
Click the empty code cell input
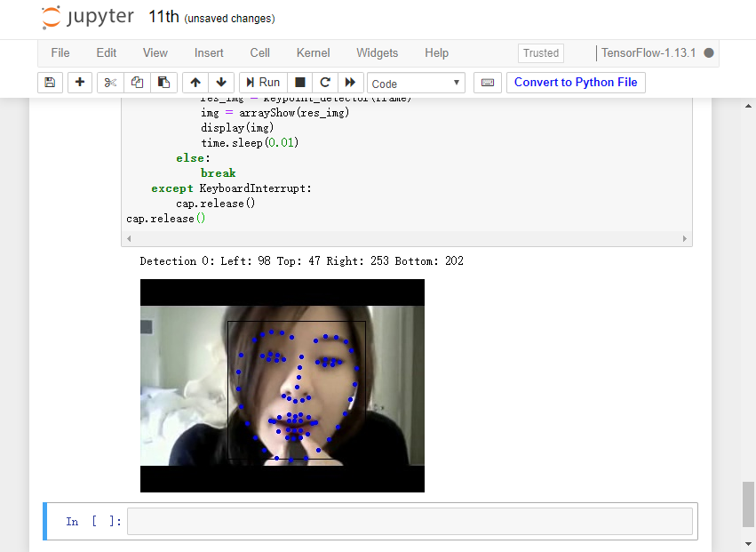point(410,521)
